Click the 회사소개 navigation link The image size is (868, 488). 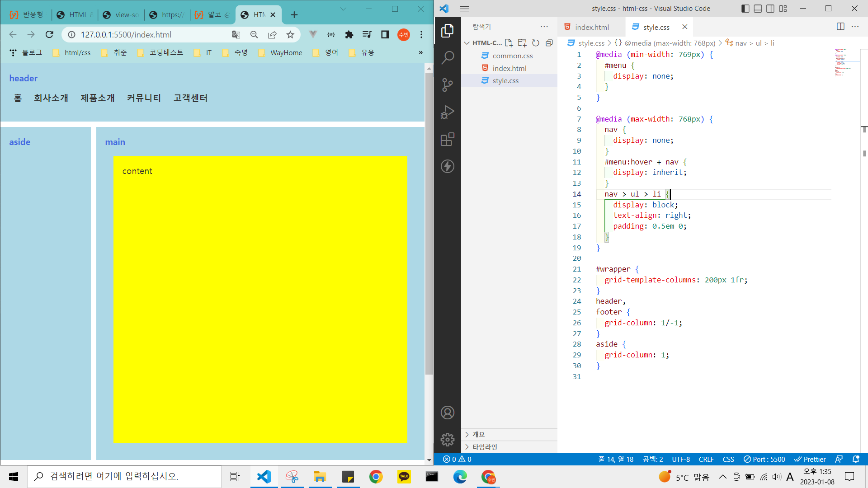pos(51,98)
